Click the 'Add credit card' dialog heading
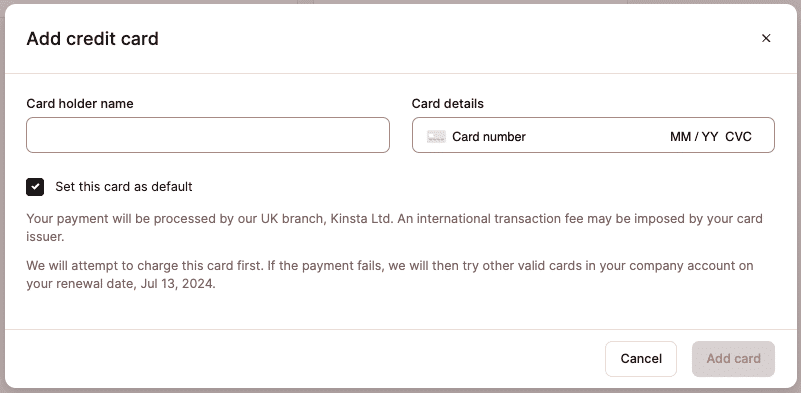Screen dimensions: 801x393 (92, 39)
